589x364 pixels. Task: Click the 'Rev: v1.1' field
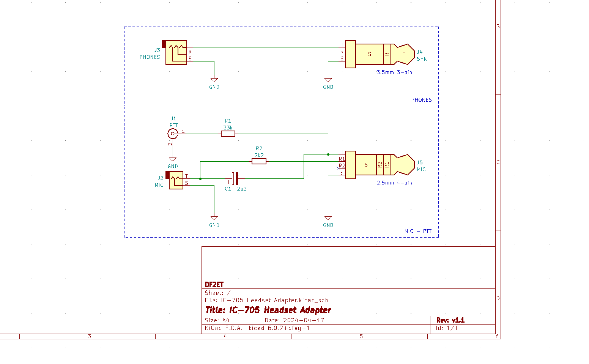(450, 320)
